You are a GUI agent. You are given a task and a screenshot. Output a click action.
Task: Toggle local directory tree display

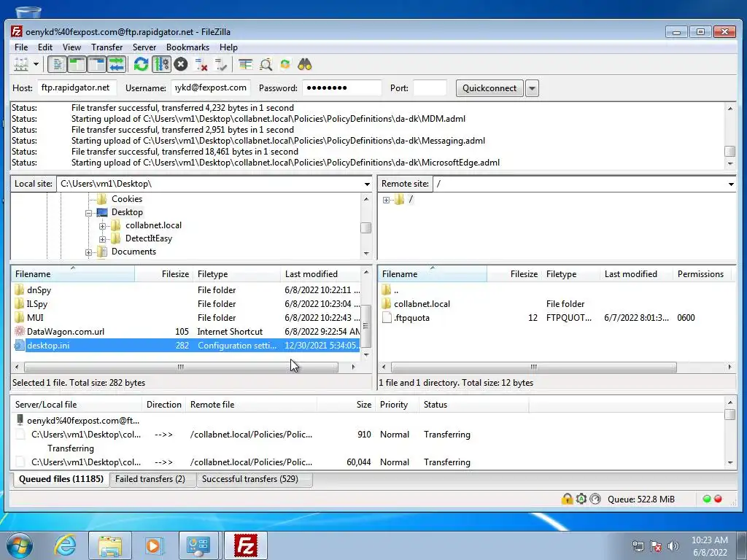tap(77, 64)
